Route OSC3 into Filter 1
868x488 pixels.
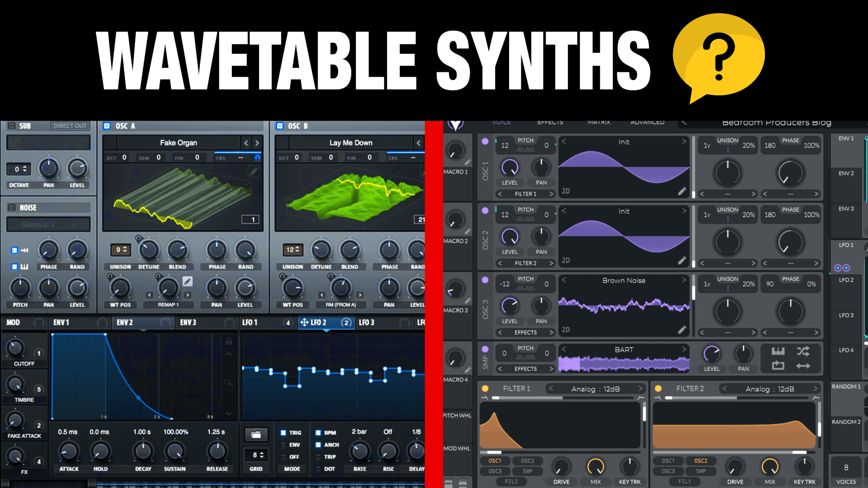[x=495, y=471]
